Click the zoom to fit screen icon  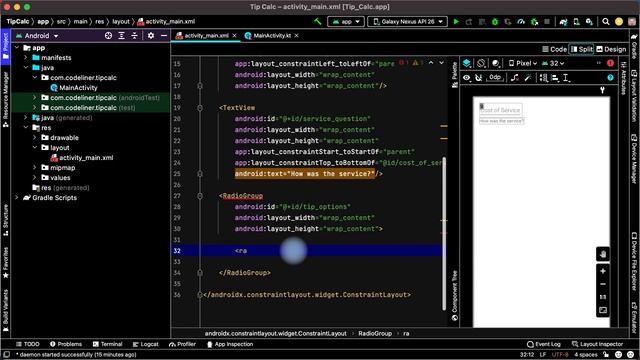coord(603,311)
